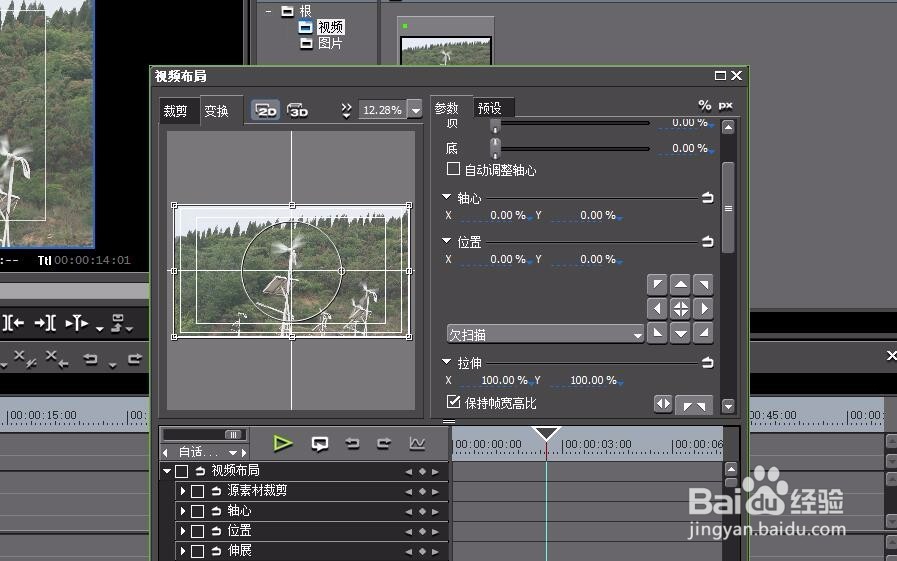Click Set Out point icon in main window
The width and height of the screenshot is (897, 561).
(45, 323)
